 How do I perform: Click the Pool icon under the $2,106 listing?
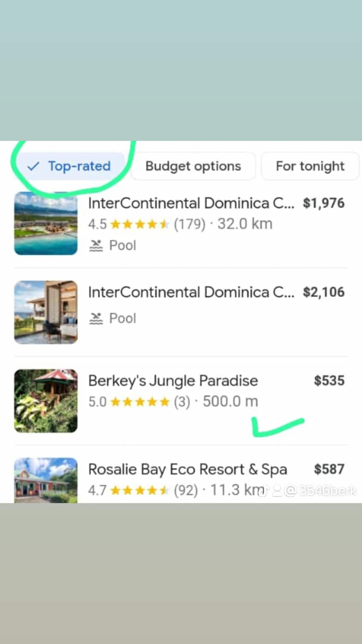[x=96, y=318]
